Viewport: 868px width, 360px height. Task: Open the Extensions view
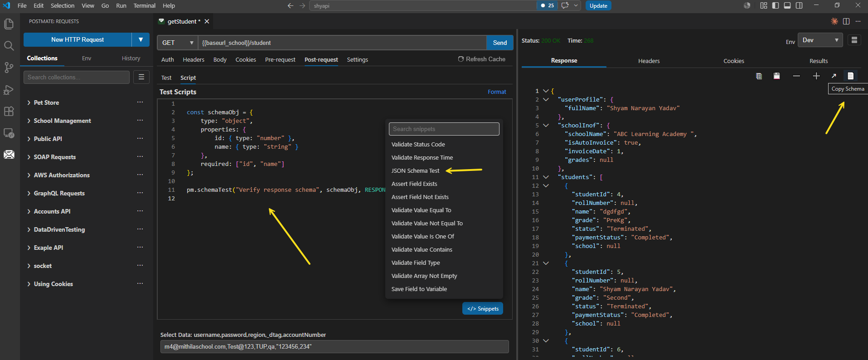coord(9,111)
